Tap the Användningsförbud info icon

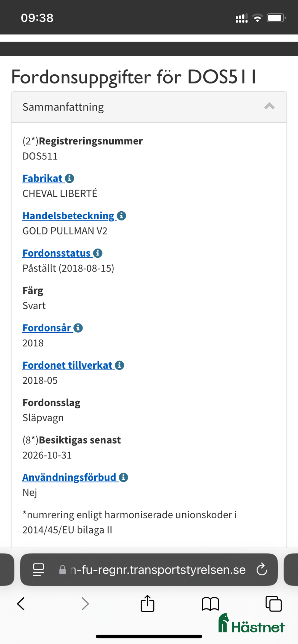[123, 477]
